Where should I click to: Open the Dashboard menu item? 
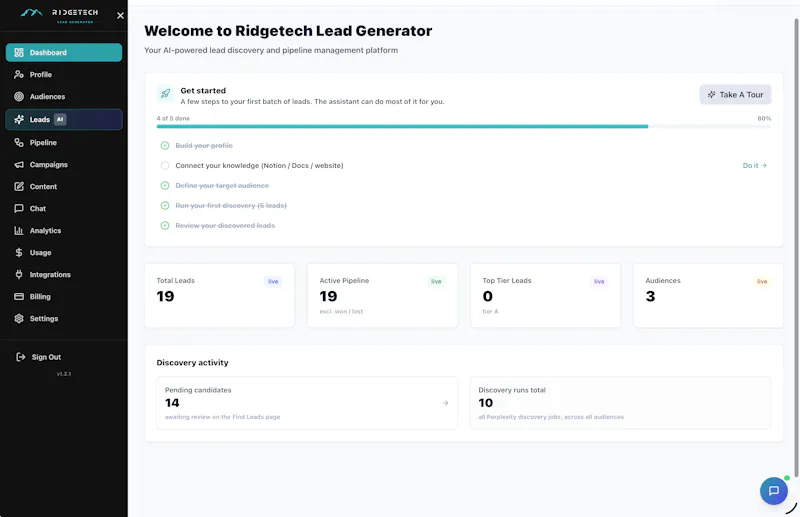click(64, 53)
